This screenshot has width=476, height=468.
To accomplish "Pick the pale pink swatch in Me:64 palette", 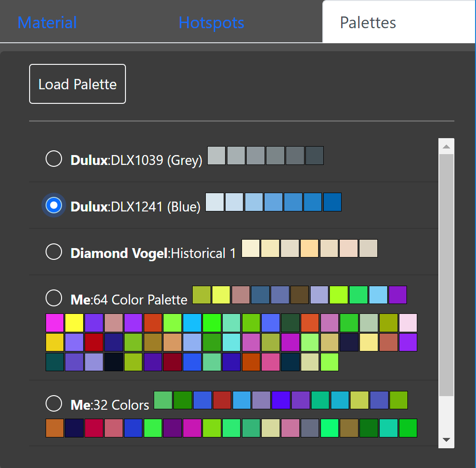I will (408, 323).
